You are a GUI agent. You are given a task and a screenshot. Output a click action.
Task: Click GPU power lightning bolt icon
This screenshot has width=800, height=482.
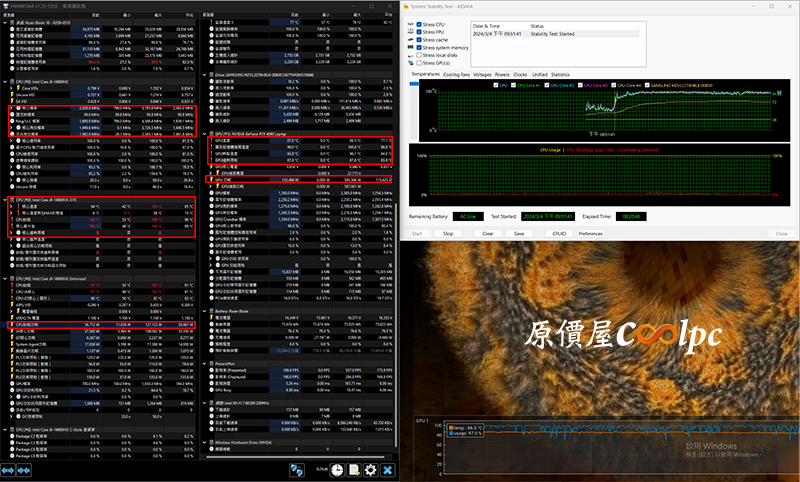pyautogui.click(x=211, y=180)
